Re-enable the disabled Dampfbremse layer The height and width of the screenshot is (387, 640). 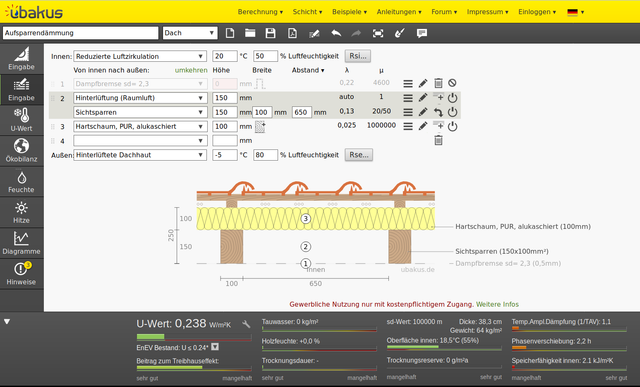[x=452, y=83]
